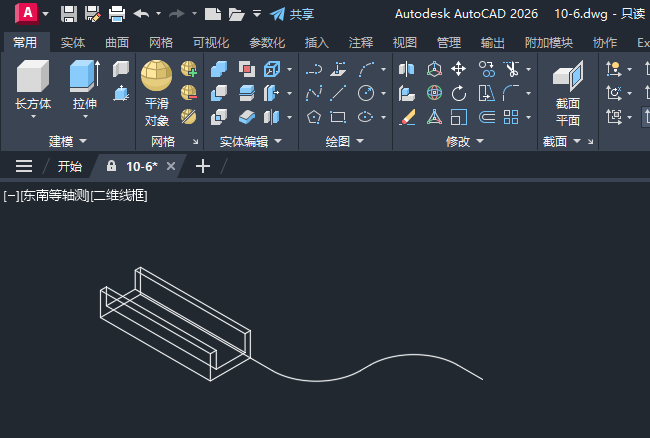This screenshot has height=438, width=650.
Task: Click the Undo arrow
Action: (x=141, y=14)
